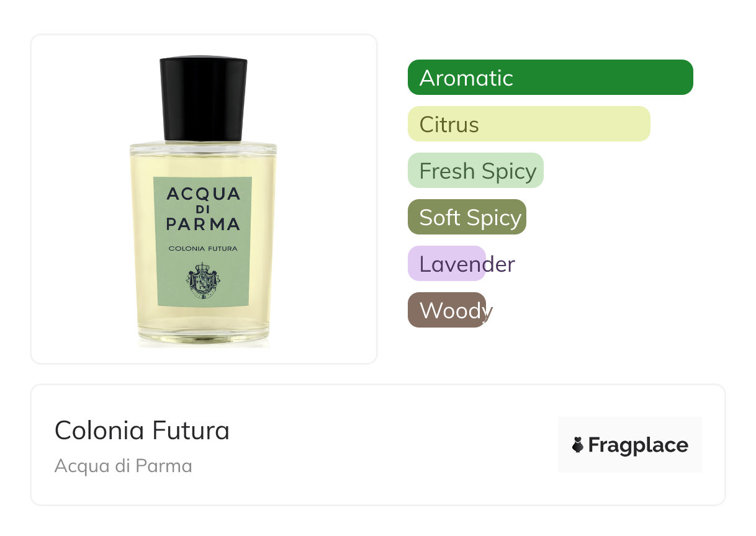Click the letter y overflowing Woody bar
The image size is (756, 536).
click(x=488, y=312)
